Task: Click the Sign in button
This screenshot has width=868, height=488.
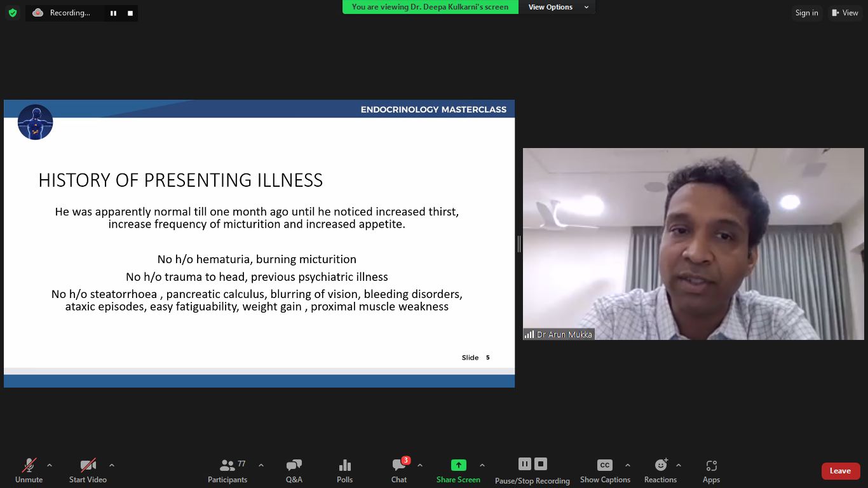Action: (x=806, y=13)
